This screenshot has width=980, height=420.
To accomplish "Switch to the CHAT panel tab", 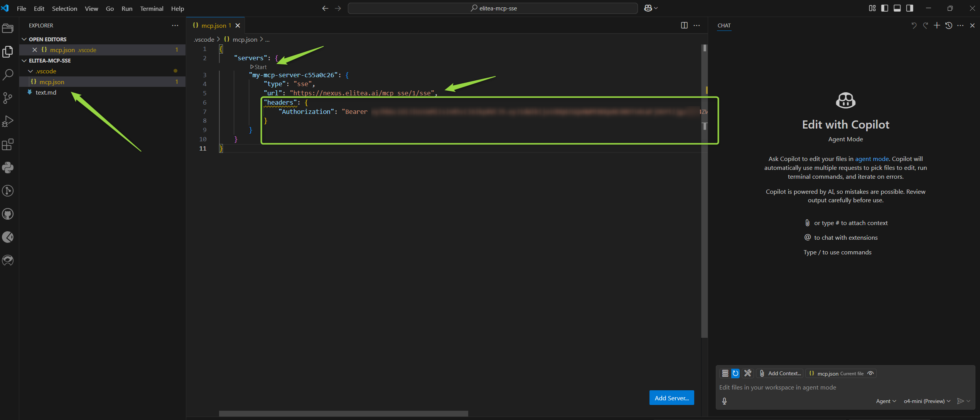I will (x=724, y=25).
